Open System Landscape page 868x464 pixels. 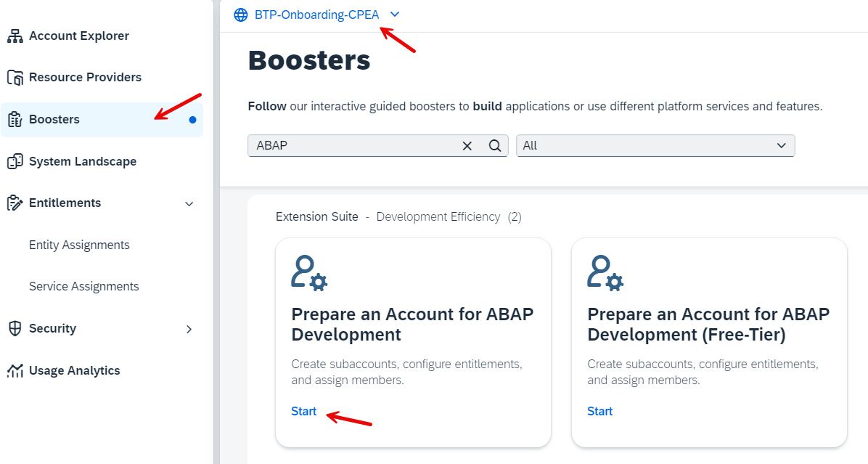click(83, 162)
